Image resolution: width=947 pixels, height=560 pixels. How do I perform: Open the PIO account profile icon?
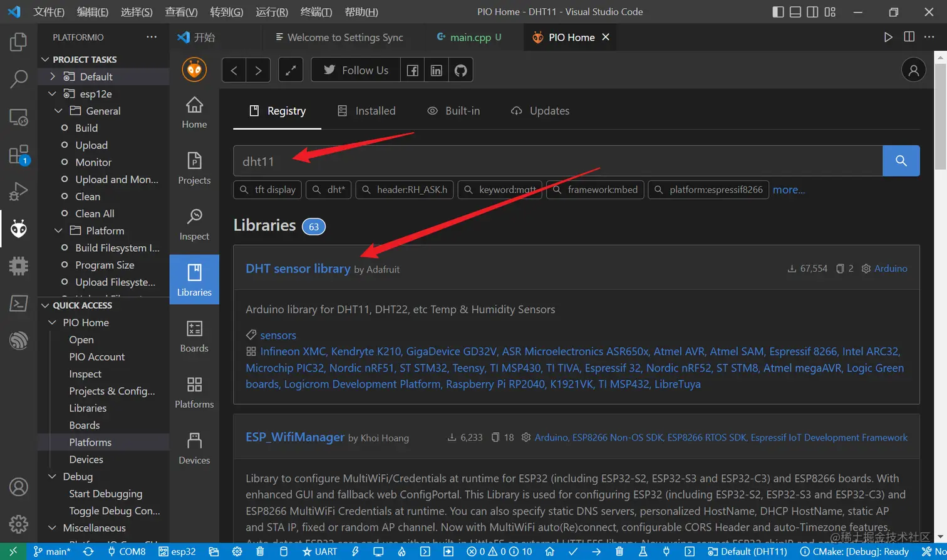pyautogui.click(x=914, y=70)
